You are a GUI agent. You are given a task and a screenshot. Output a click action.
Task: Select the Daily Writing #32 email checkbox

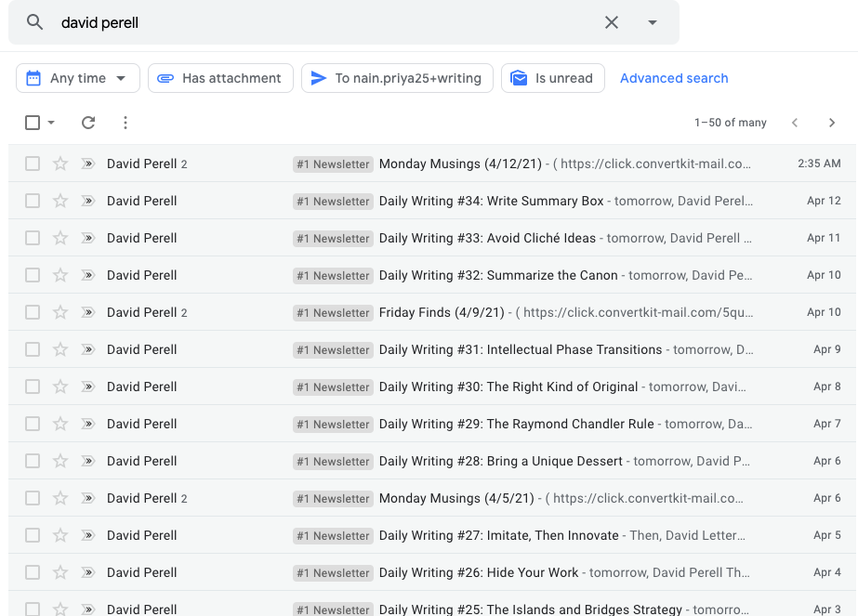point(33,275)
